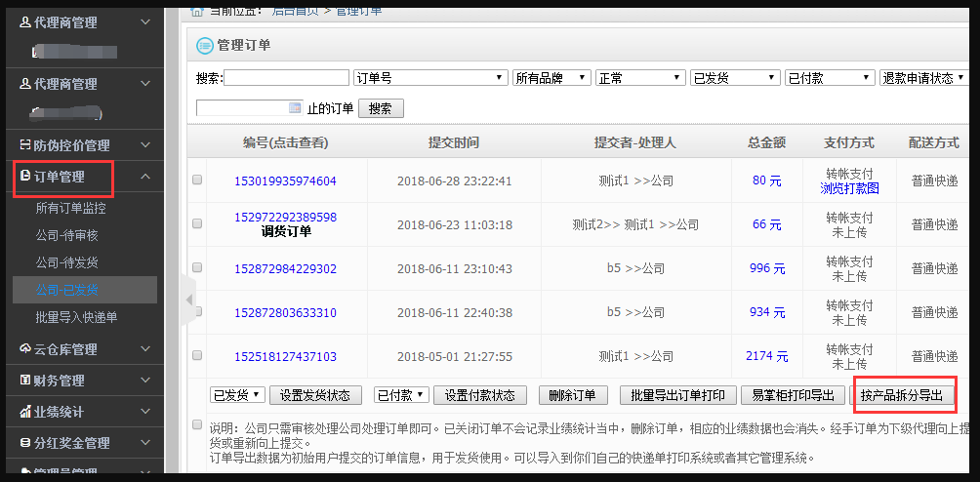Click the 总金额 column header
This screenshot has height=482, width=980.
767,143
